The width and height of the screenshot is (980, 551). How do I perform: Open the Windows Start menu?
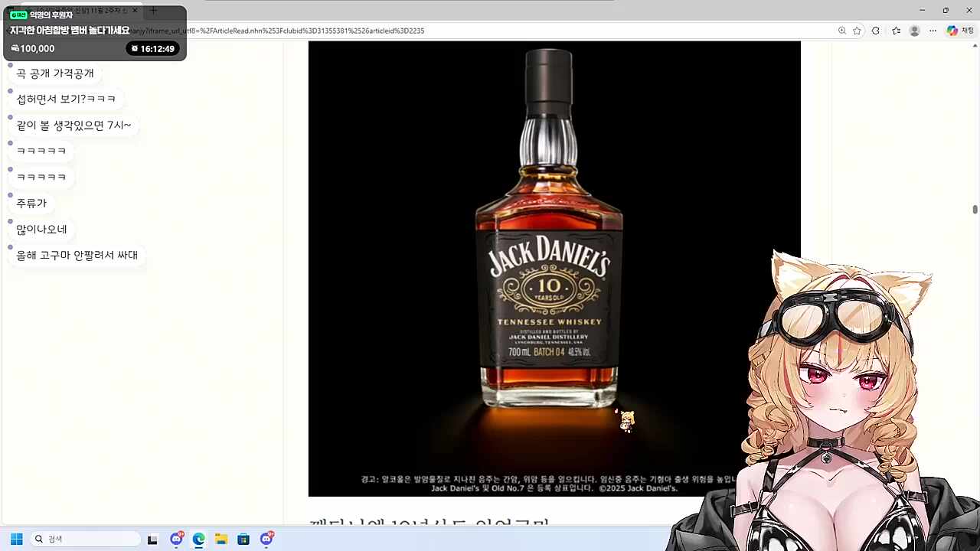click(x=16, y=540)
